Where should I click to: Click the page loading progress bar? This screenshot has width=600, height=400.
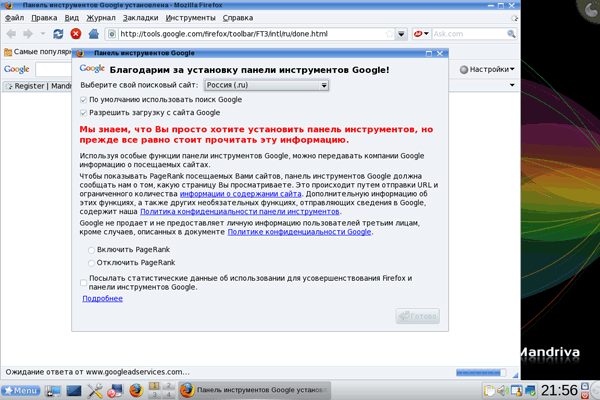click(x=481, y=372)
